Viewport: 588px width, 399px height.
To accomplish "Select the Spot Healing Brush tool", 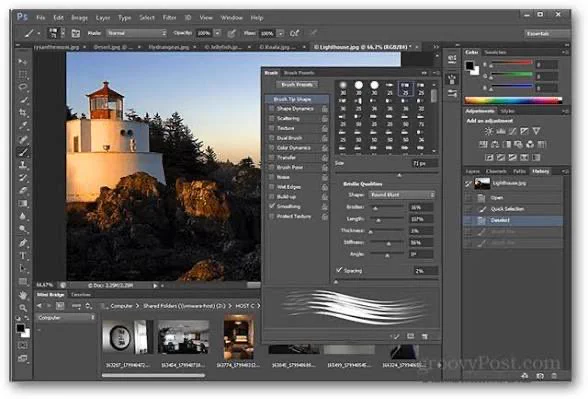I will 22,139.
